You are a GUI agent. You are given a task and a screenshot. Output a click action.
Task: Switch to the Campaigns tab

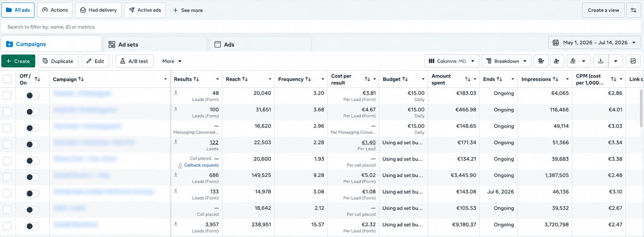51,44
